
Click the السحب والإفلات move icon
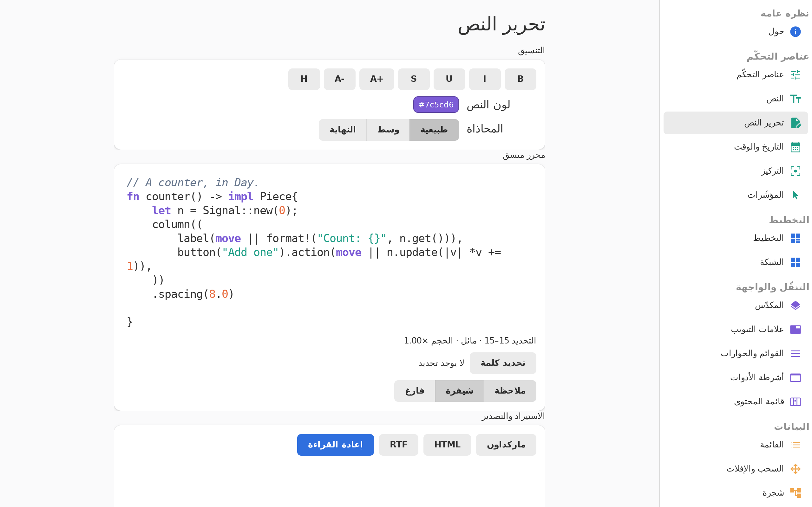tap(795, 469)
